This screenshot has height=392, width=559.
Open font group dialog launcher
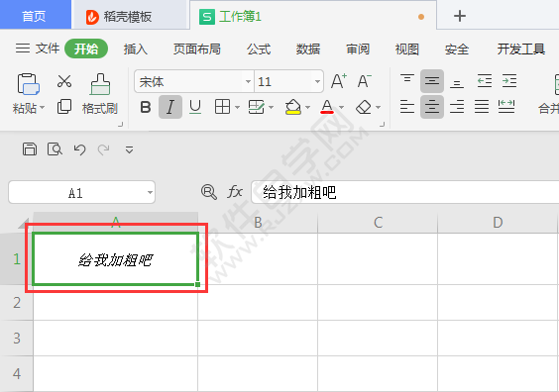tap(383, 124)
